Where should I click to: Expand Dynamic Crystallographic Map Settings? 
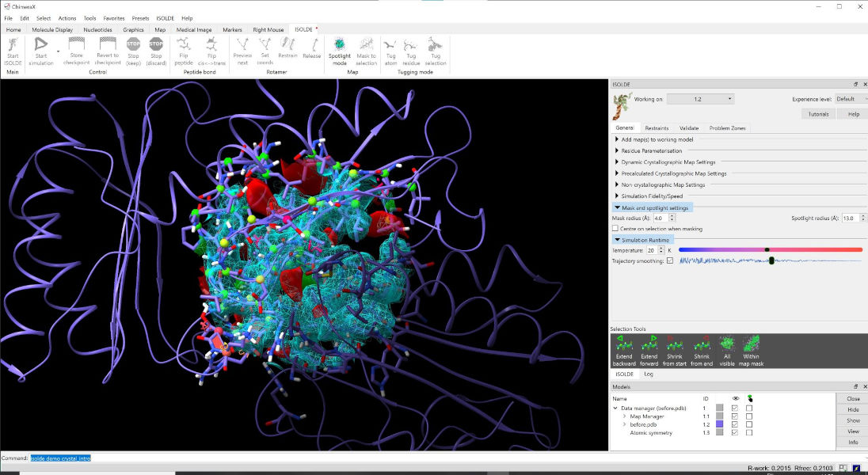[x=668, y=162]
